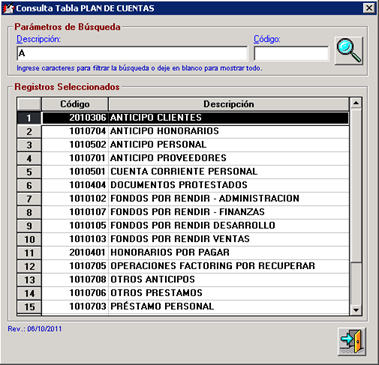Screen dimensions: 379x365
Task: Click code cell 1010703
Action: pyautogui.click(x=75, y=307)
